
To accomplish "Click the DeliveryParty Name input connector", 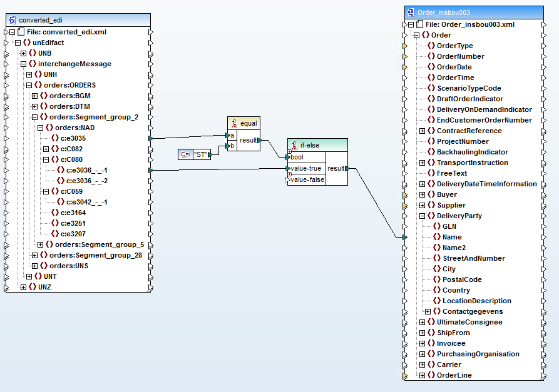I will [x=404, y=237].
